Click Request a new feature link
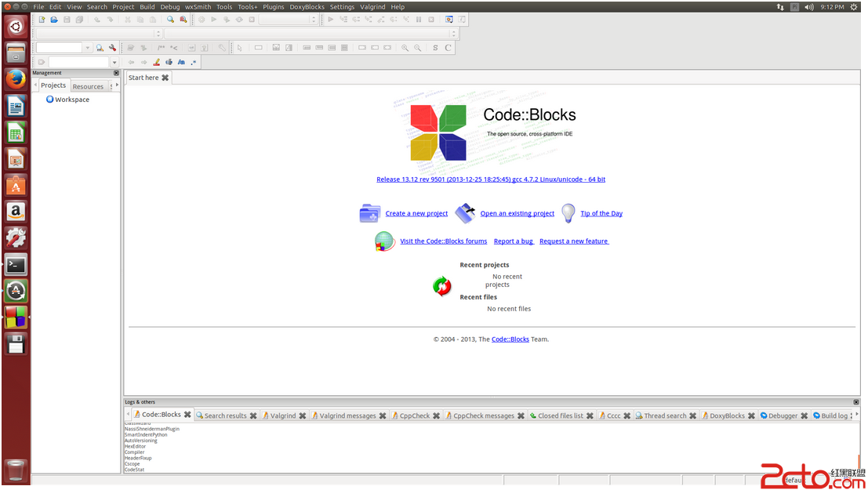The width and height of the screenshot is (868, 497). [574, 241]
